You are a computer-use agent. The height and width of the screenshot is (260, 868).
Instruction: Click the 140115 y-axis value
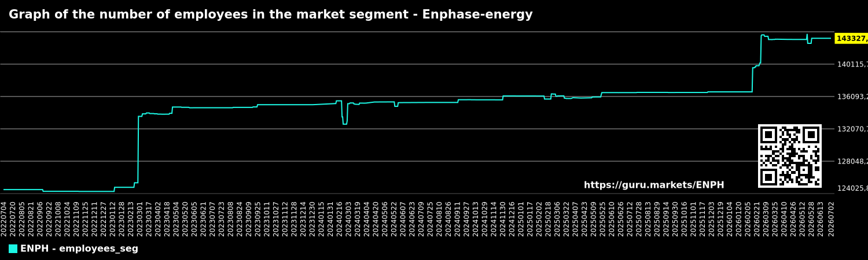(x=852, y=64)
